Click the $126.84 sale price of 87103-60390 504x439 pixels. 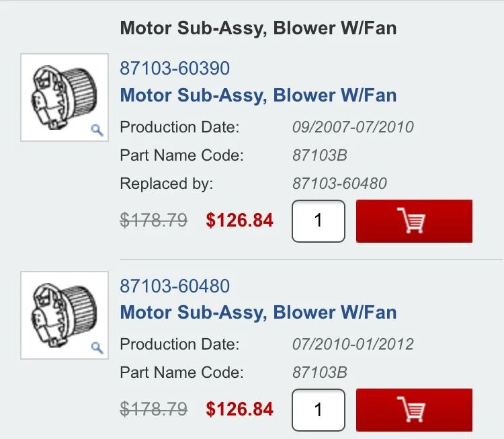pos(239,221)
